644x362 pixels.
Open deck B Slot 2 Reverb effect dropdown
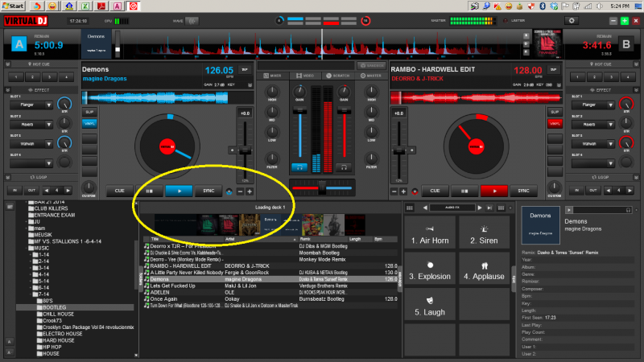click(x=610, y=125)
